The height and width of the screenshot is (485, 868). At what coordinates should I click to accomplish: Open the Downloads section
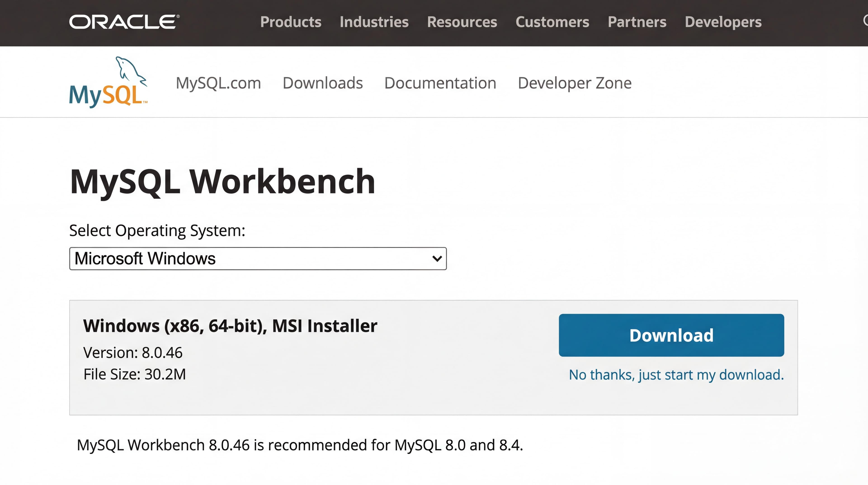coord(323,83)
